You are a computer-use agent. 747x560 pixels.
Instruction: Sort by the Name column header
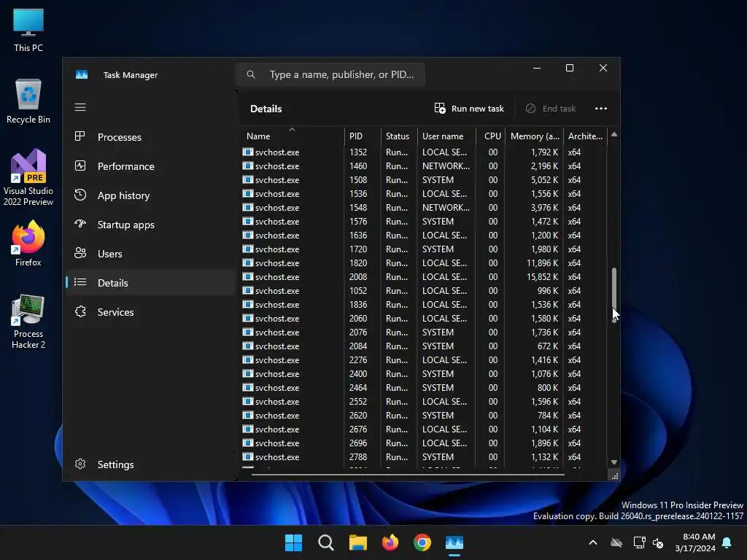click(x=292, y=136)
